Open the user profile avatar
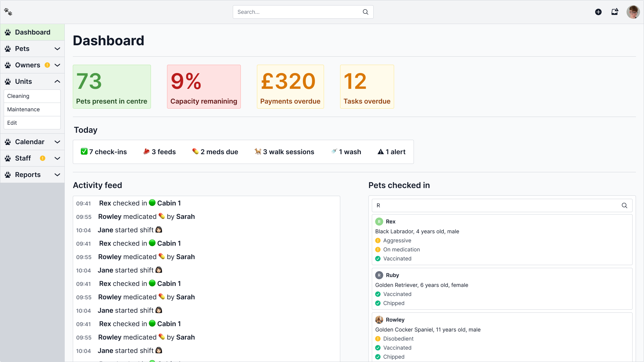Image resolution: width=644 pixels, height=362 pixels. pos(633,12)
